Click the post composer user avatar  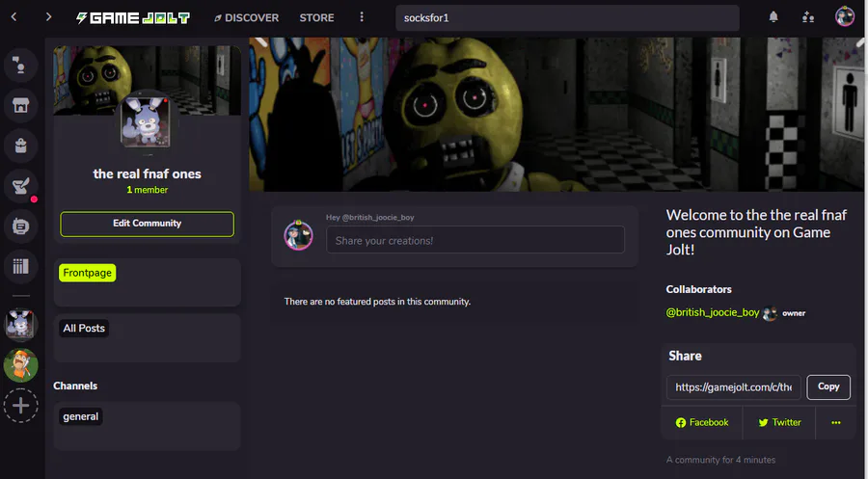298,234
